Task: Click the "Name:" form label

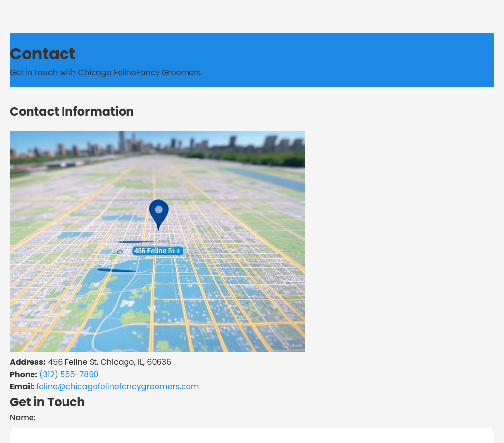Action: tap(23, 418)
